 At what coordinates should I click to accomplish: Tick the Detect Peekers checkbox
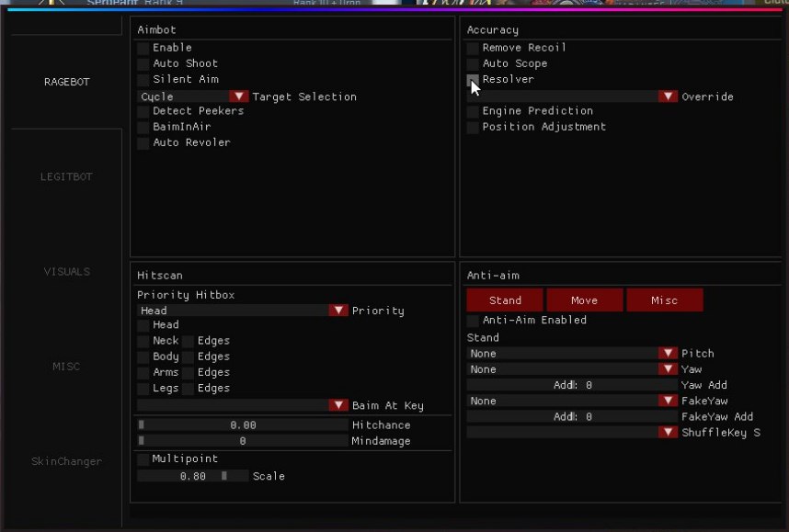pos(143,111)
